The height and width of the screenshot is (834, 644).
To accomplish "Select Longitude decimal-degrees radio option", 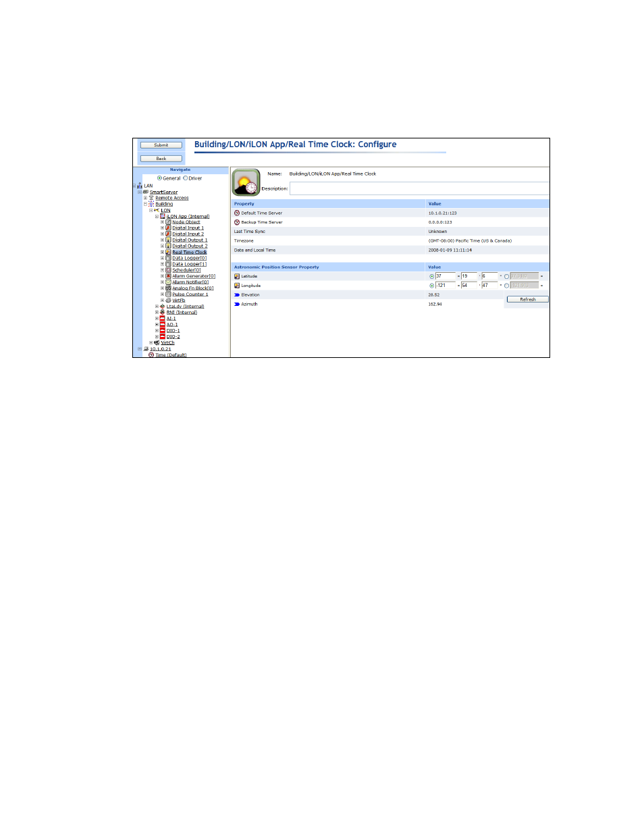I will coord(506,286).
